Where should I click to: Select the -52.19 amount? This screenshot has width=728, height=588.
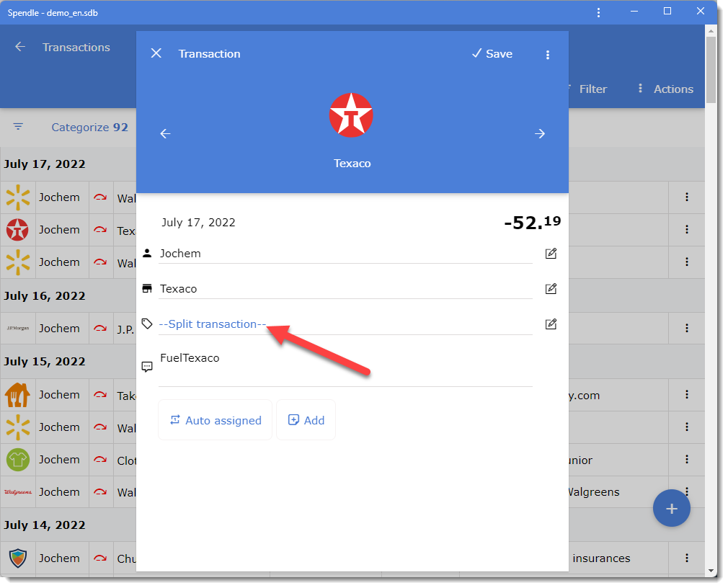[x=533, y=222]
